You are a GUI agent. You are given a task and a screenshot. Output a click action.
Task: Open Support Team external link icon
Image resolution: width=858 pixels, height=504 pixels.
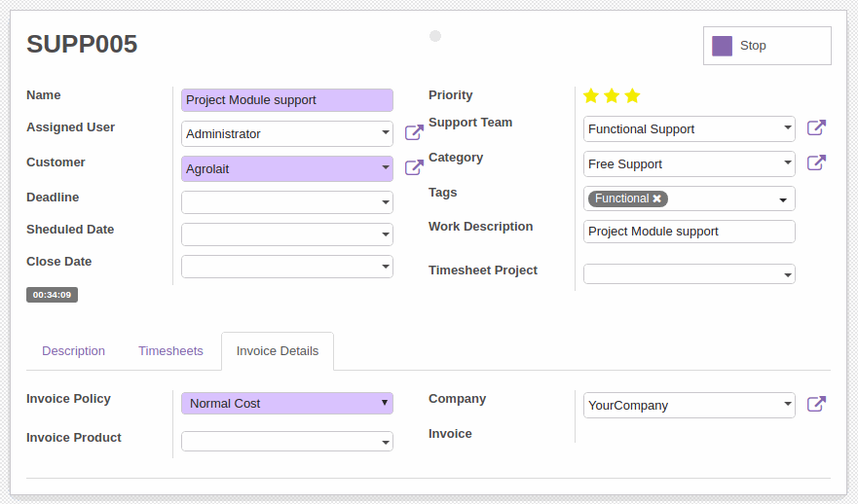(816, 127)
